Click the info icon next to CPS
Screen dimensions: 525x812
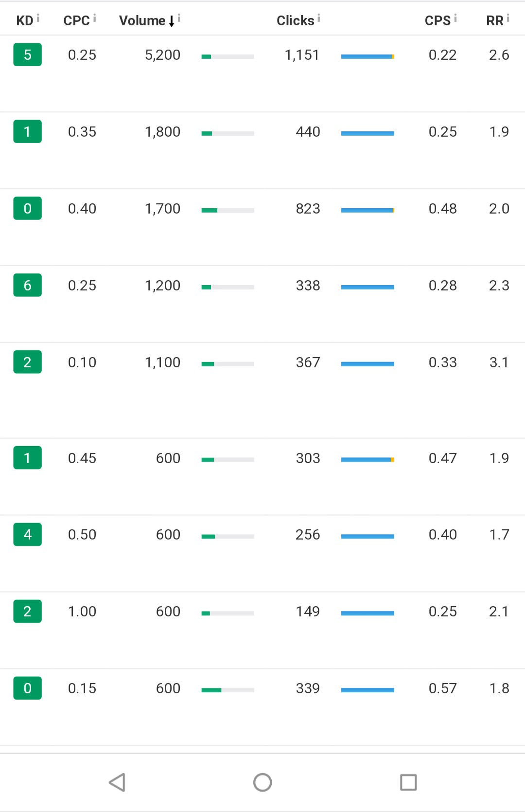pos(455,18)
